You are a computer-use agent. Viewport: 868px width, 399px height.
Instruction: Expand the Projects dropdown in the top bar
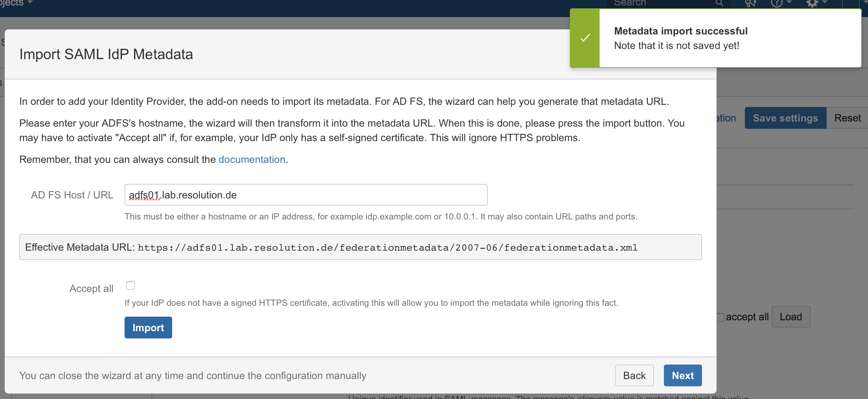[x=16, y=3]
